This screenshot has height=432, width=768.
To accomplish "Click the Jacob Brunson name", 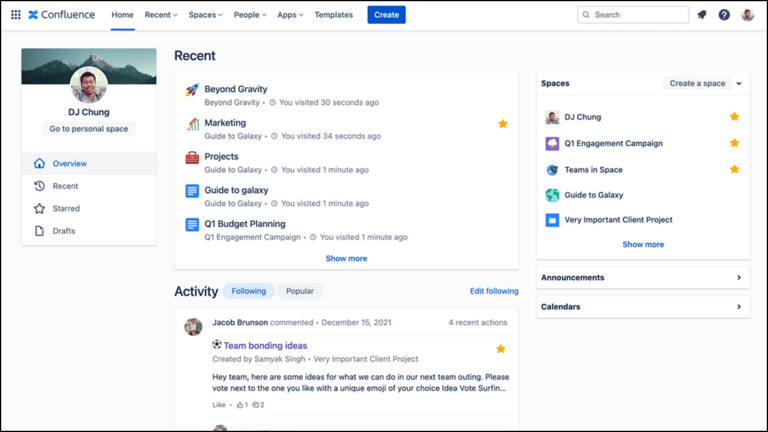I will [240, 322].
